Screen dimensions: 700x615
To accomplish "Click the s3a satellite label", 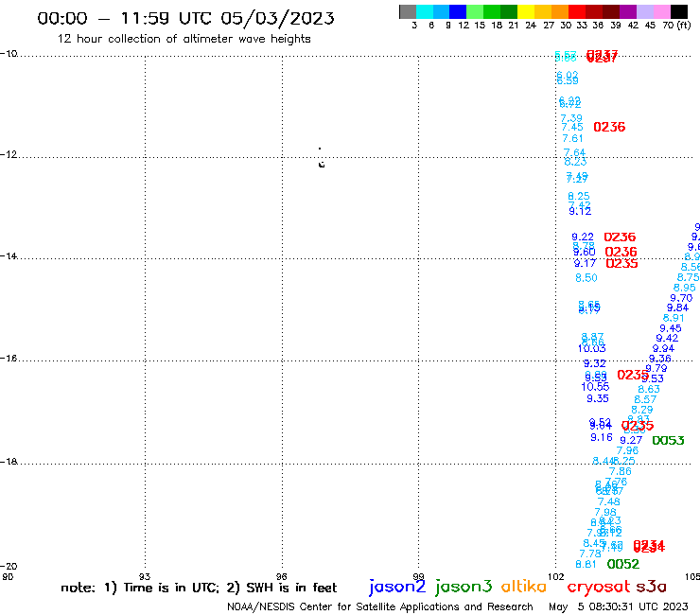I will (x=651, y=587).
